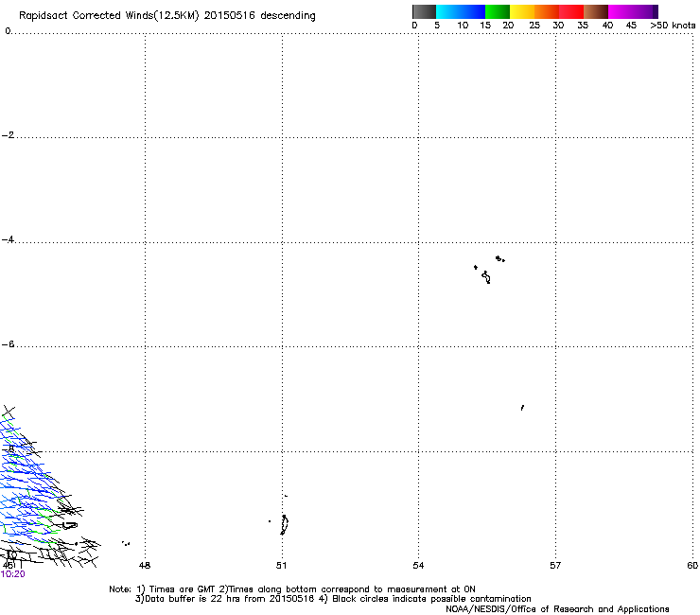Choose the dark purple >50 knots band
The image size is (700, 615).
click(x=655, y=11)
